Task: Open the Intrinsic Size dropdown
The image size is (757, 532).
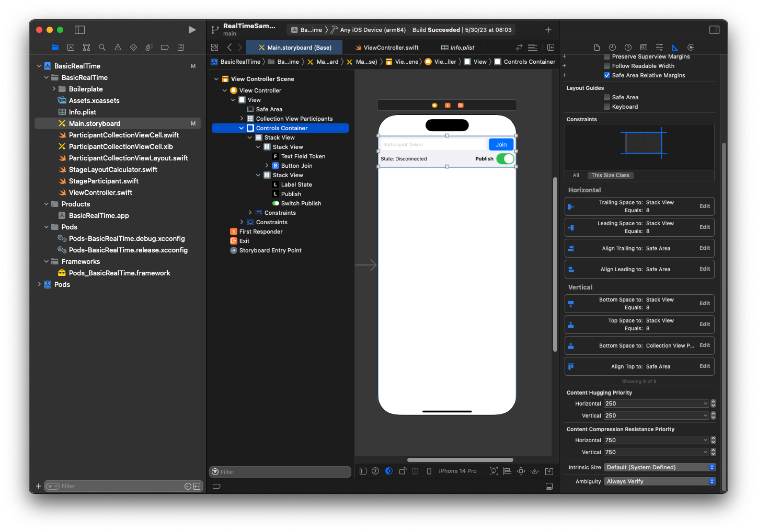Action: click(x=659, y=467)
